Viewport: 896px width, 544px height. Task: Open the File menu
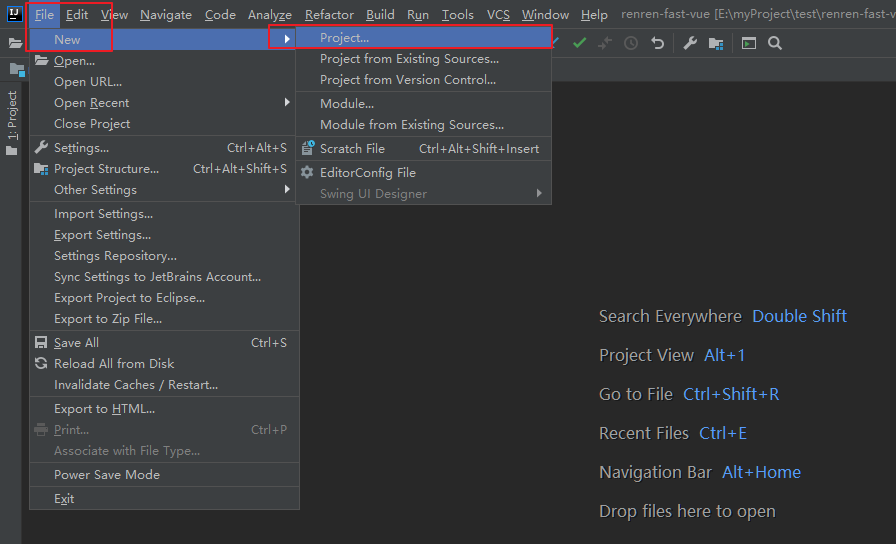pos(44,15)
